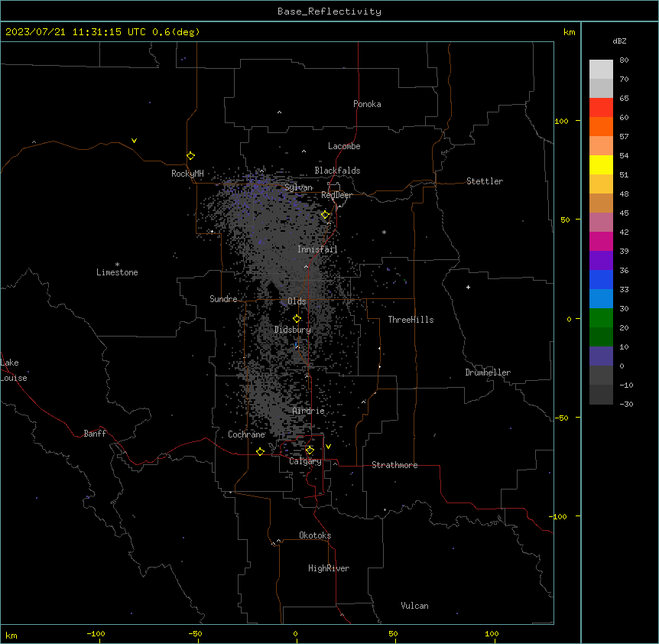This screenshot has height=644, width=659.
Task: Click the 0 tick on bottom axis
Action: 295,633
